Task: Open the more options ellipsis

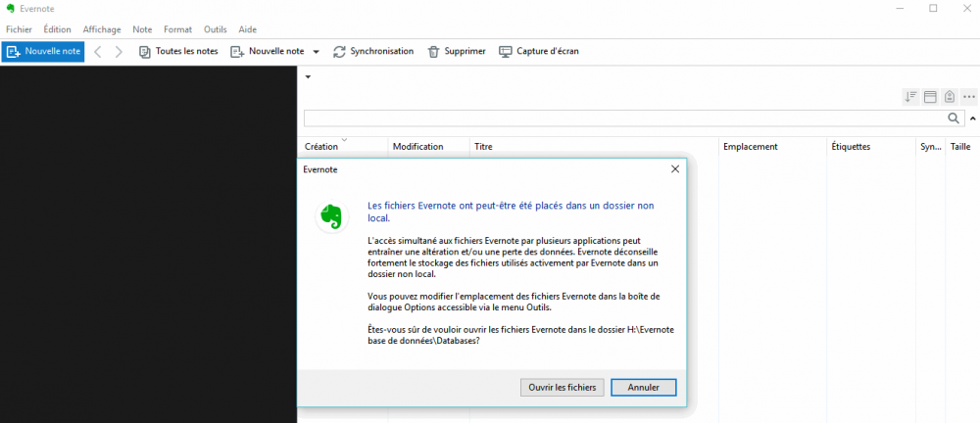Action: [x=969, y=97]
